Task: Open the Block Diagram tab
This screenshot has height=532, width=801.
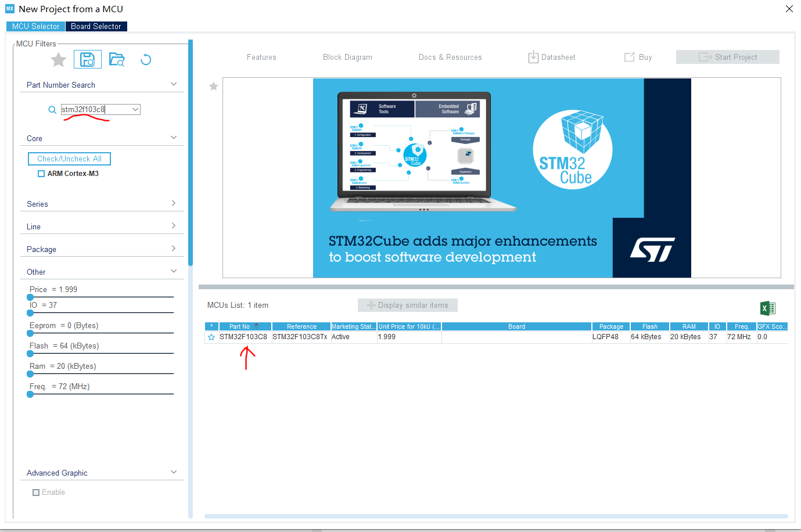Action: click(347, 57)
